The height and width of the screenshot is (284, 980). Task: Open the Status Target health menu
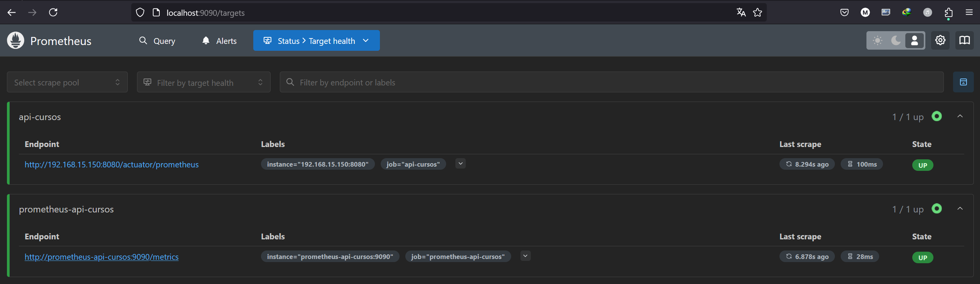pyautogui.click(x=316, y=40)
